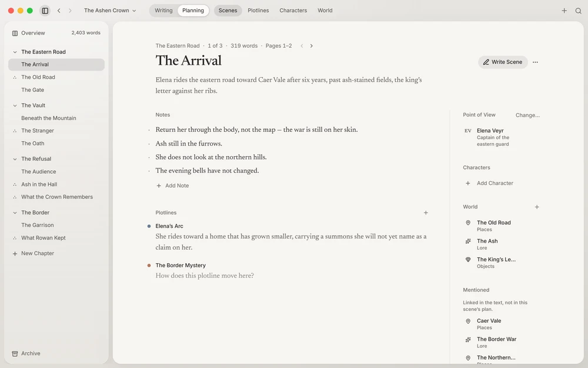This screenshot has width=588, height=368.
Task: Click the Caer Vale location pin icon
Action: click(x=468, y=321)
